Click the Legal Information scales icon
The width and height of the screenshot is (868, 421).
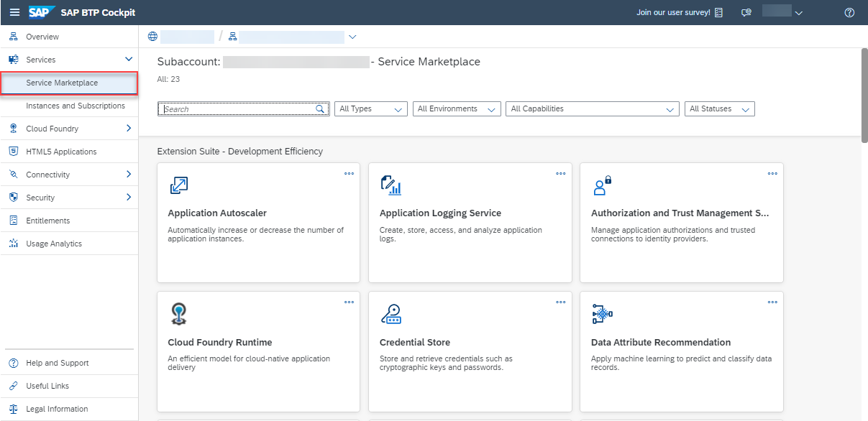pos(13,409)
